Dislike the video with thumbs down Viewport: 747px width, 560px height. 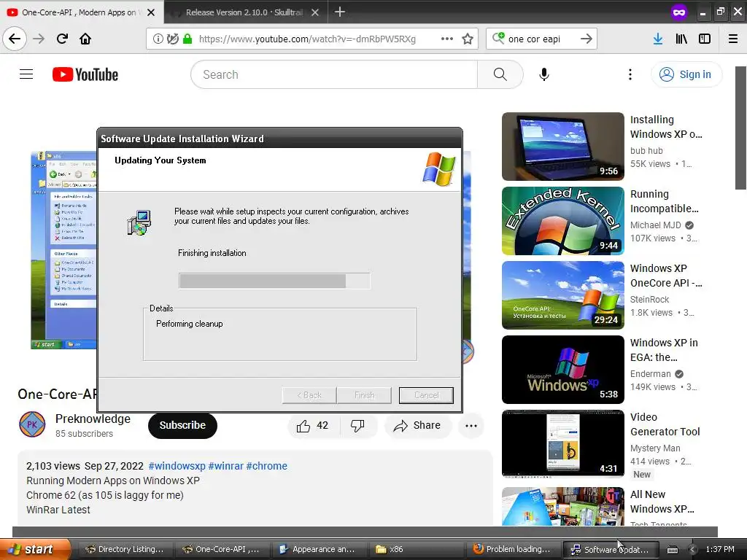point(357,425)
